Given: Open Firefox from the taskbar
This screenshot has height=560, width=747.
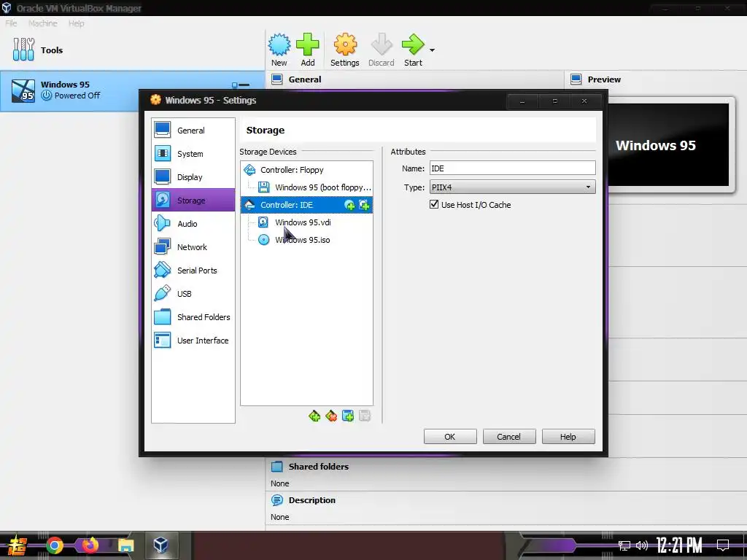Looking at the screenshot, I should tap(90, 545).
